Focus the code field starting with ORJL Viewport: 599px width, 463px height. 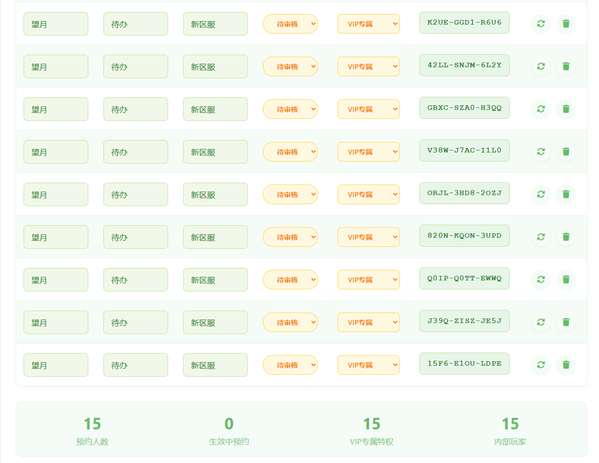click(x=464, y=193)
